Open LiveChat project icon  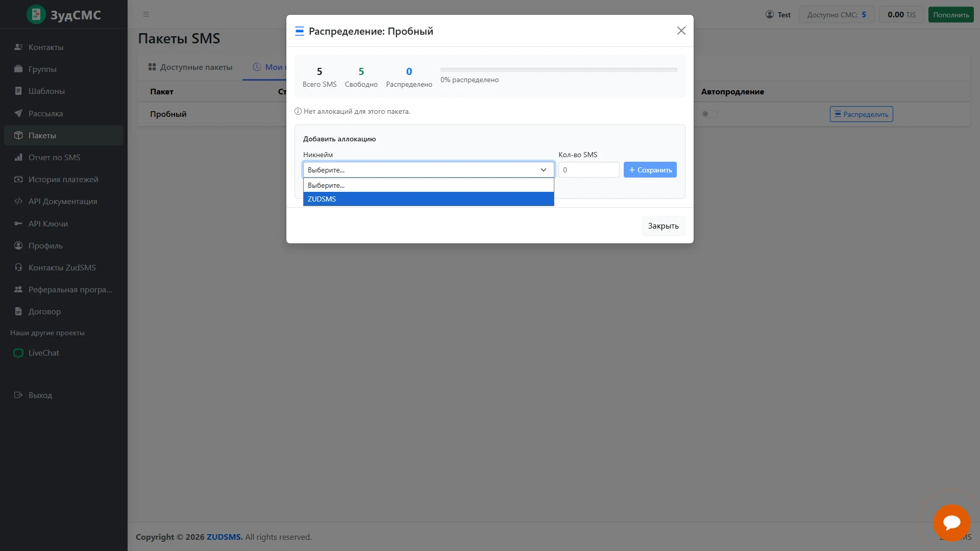tap(18, 353)
